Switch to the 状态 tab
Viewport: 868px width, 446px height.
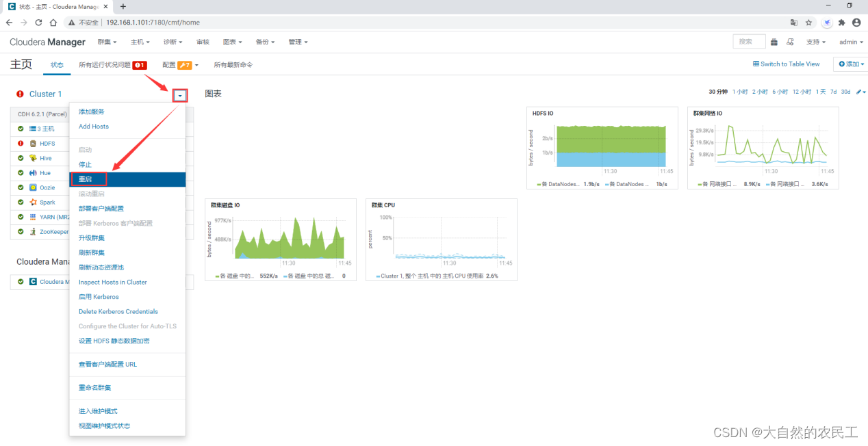[57, 65]
